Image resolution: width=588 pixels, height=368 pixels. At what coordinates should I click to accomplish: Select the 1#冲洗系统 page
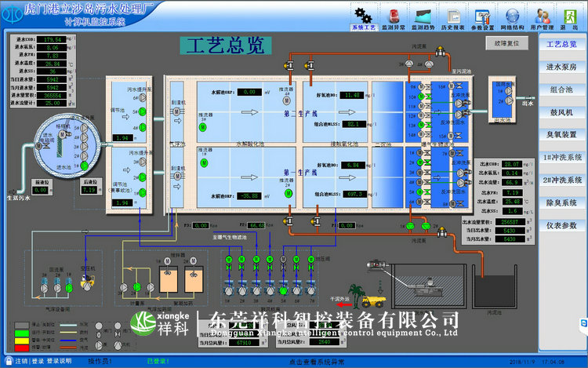pos(561,158)
